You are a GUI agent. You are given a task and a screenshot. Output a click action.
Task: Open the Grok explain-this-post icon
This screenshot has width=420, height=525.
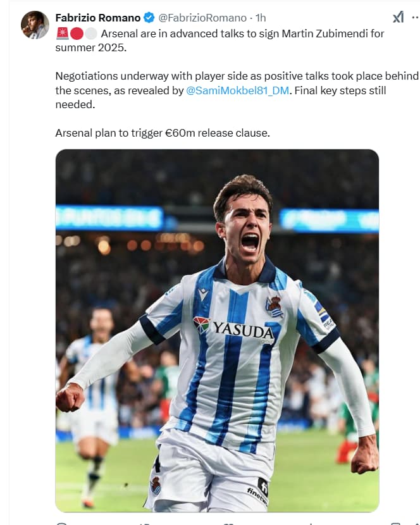(x=398, y=17)
